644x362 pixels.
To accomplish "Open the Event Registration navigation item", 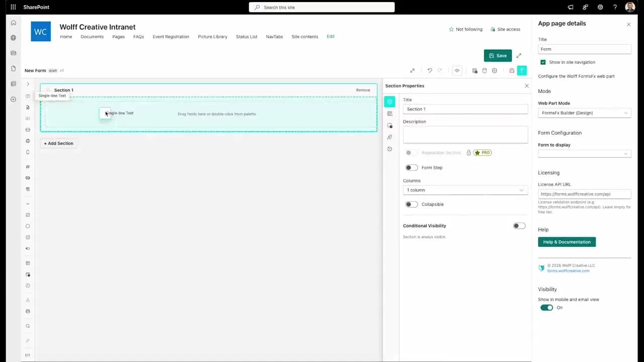I will click(x=171, y=37).
